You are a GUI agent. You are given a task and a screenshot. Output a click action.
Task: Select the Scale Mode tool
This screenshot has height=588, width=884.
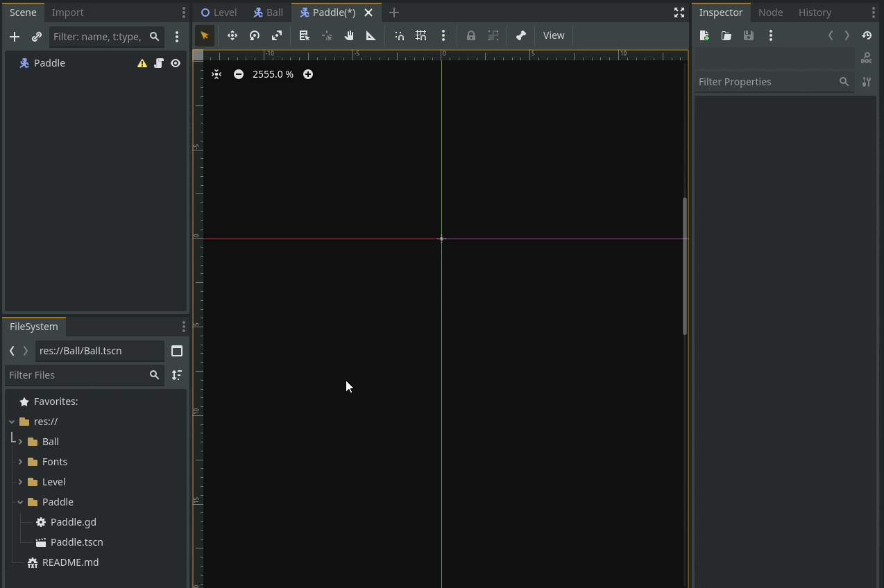(x=277, y=35)
